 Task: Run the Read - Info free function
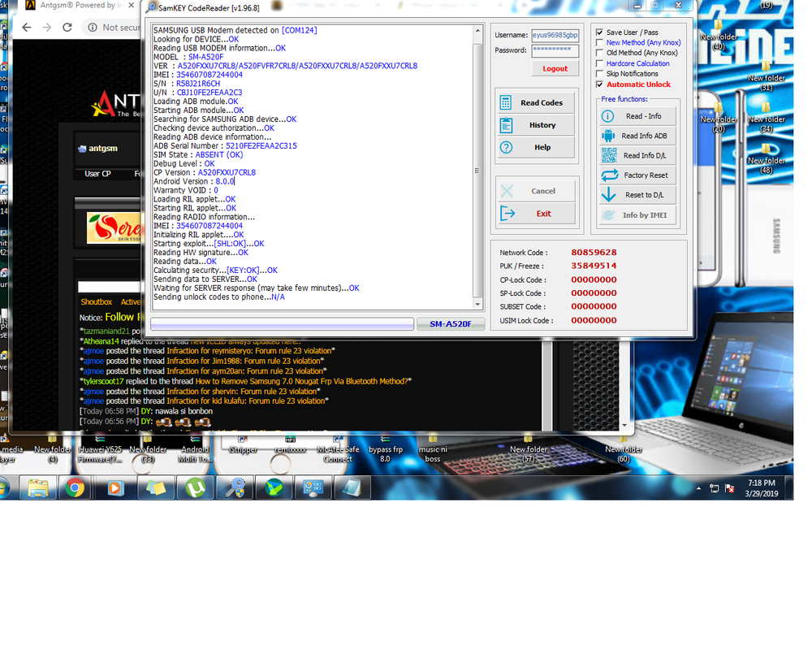pyautogui.click(x=637, y=116)
